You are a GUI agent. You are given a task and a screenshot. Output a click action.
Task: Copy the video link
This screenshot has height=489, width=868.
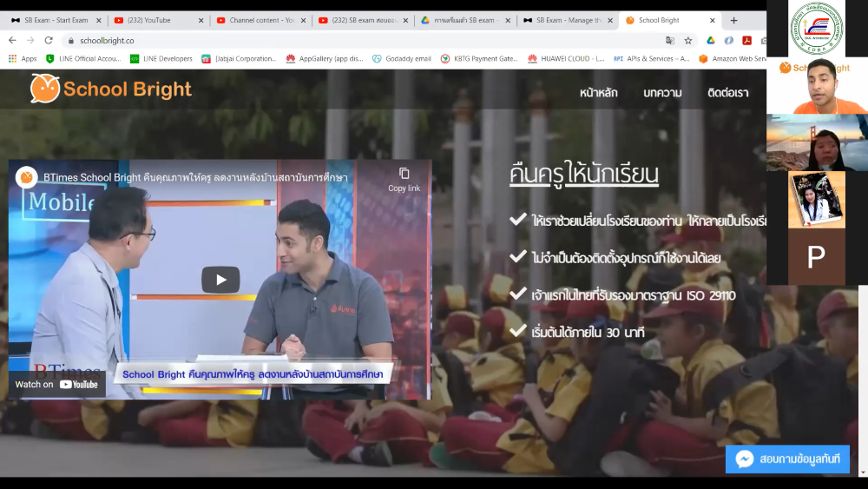(x=404, y=180)
